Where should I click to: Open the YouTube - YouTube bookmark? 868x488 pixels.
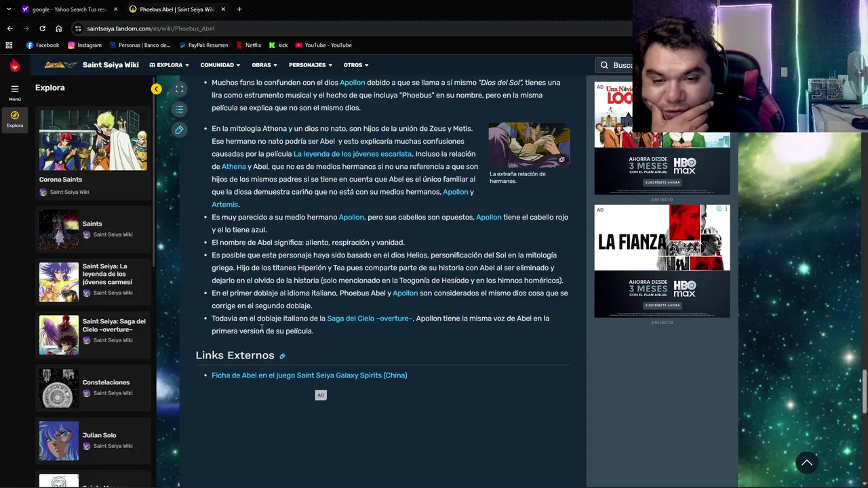pyautogui.click(x=323, y=45)
